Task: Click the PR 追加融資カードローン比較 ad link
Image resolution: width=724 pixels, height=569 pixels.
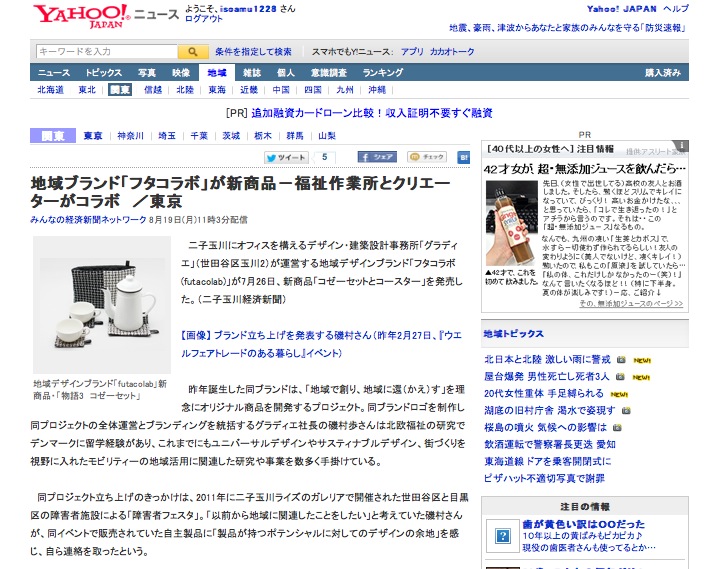Action: tap(372, 113)
